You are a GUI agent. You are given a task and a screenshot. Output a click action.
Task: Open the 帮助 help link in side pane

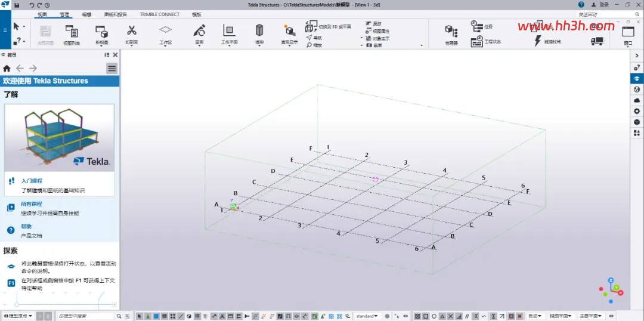pyautogui.click(x=26, y=227)
